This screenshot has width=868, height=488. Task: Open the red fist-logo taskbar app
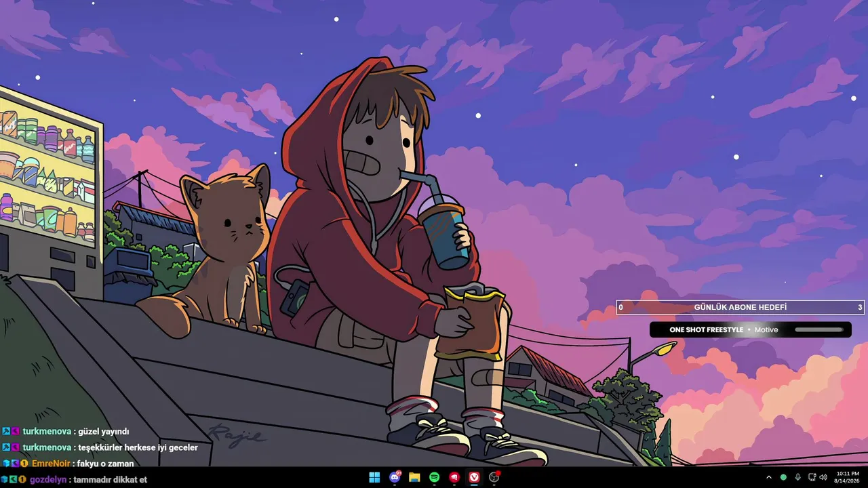point(454,477)
